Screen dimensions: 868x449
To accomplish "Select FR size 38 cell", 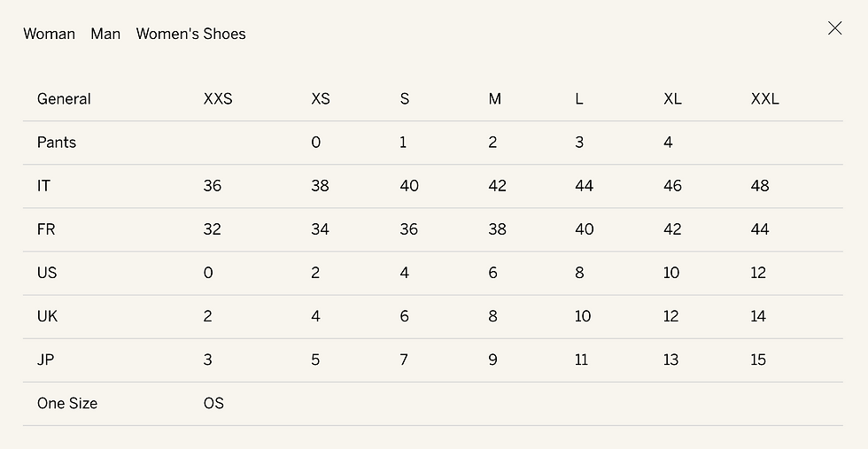I will (x=497, y=229).
